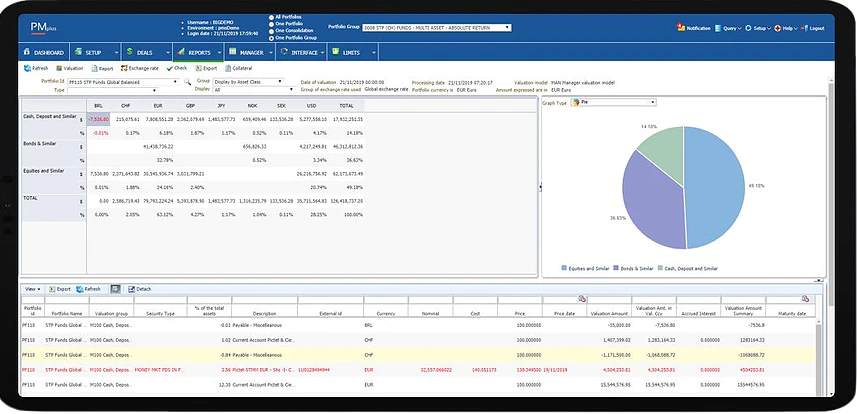
Task: Open the REPORTS menu tab
Action: click(x=198, y=53)
